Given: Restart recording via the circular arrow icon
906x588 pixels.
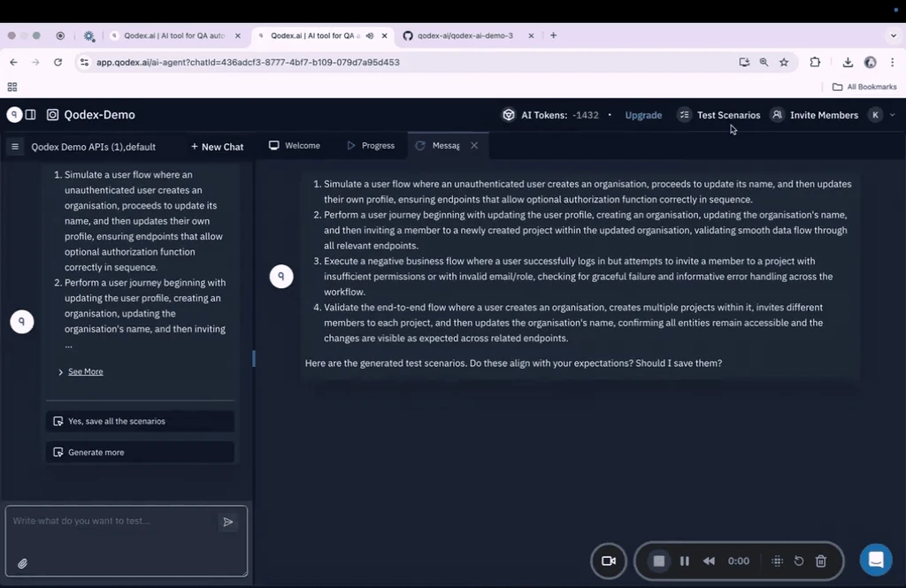Looking at the screenshot, I should 798,561.
